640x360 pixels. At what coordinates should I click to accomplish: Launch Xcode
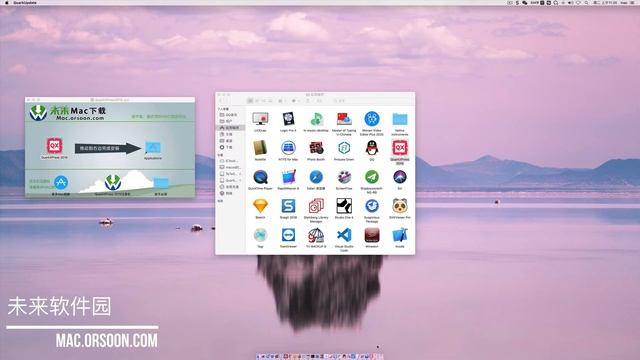[x=400, y=235]
